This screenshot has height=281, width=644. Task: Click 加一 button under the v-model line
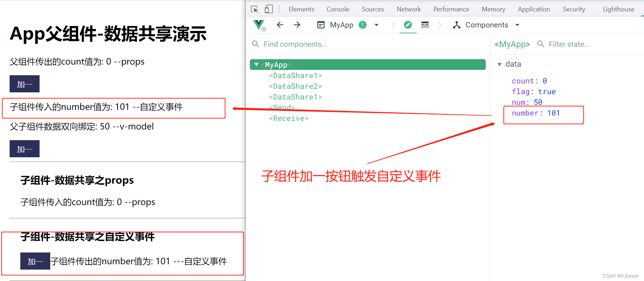coord(25,149)
